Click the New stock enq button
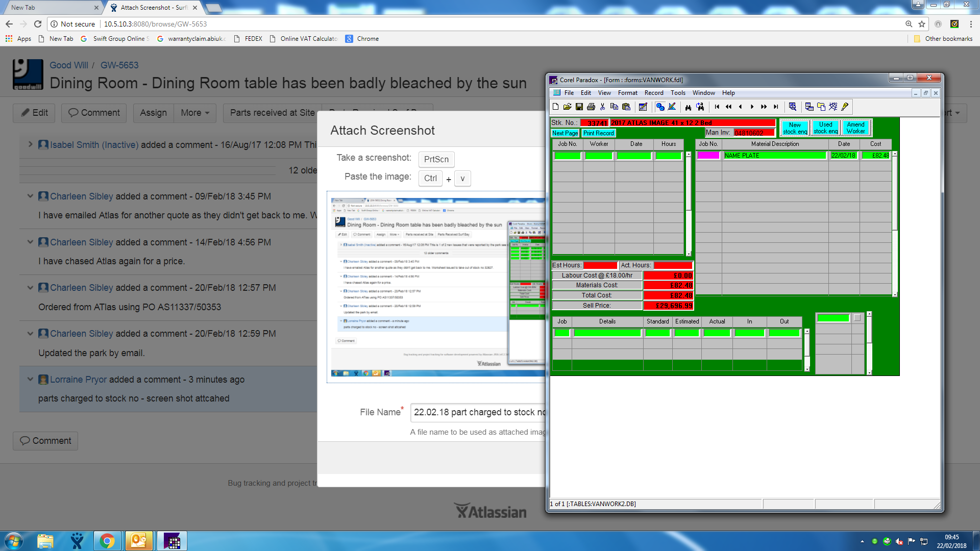Image resolution: width=980 pixels, height=551 pixels. (795, 128)
